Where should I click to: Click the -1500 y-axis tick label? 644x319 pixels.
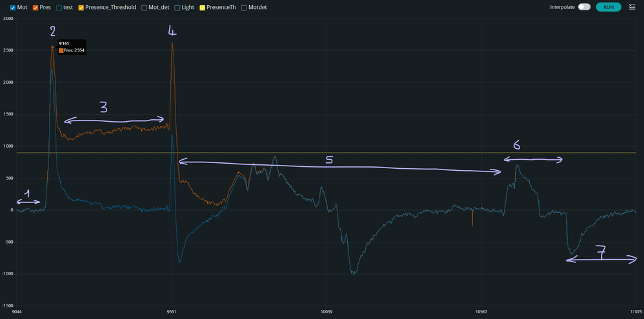point(7,305)
